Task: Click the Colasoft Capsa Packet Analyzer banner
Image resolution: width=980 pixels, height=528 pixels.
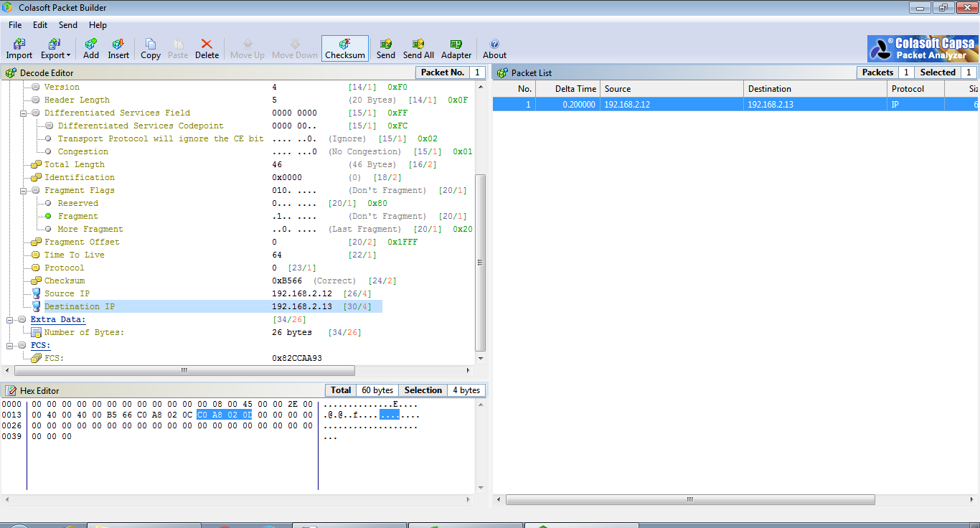Action: (923, 49)
